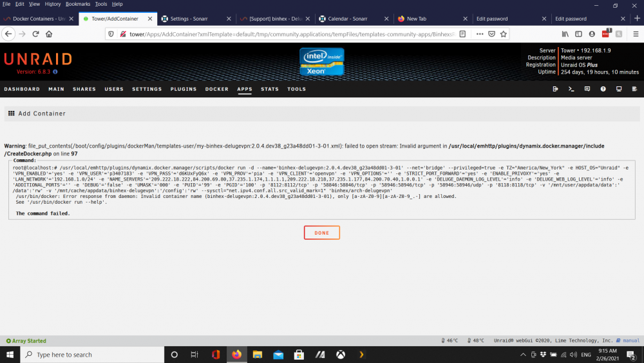Toggle the Unraid help icon
This screenshot has width=644, height=363.
[603, 89]
